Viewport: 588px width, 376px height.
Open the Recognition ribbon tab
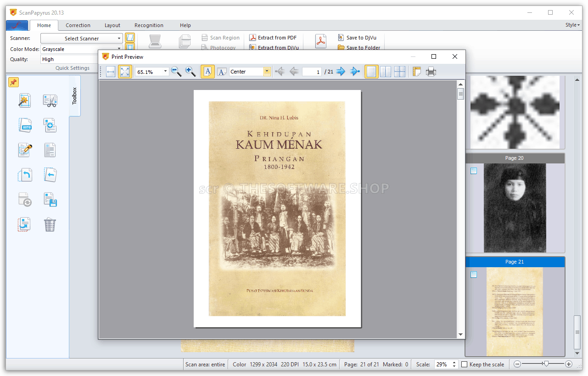click(149, 25)
